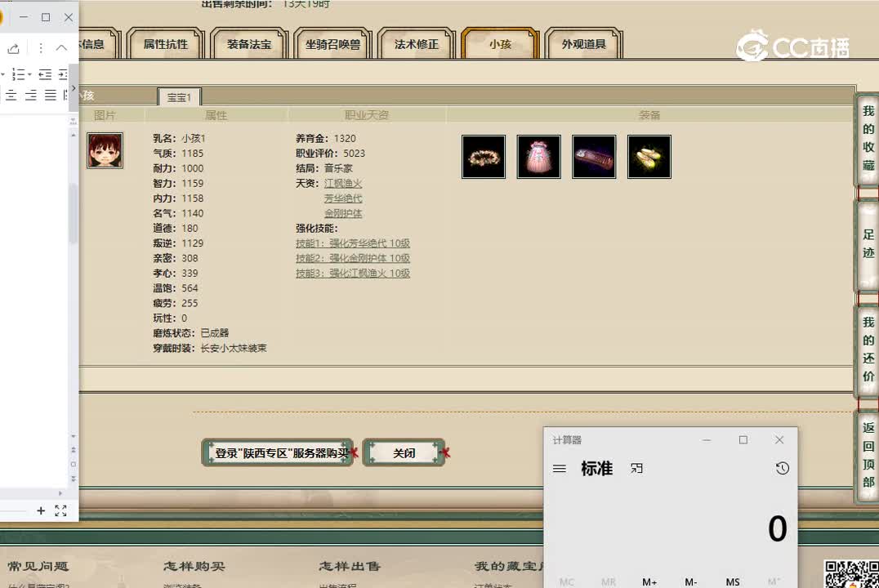Click the 养育金: 1320 text

326,139
